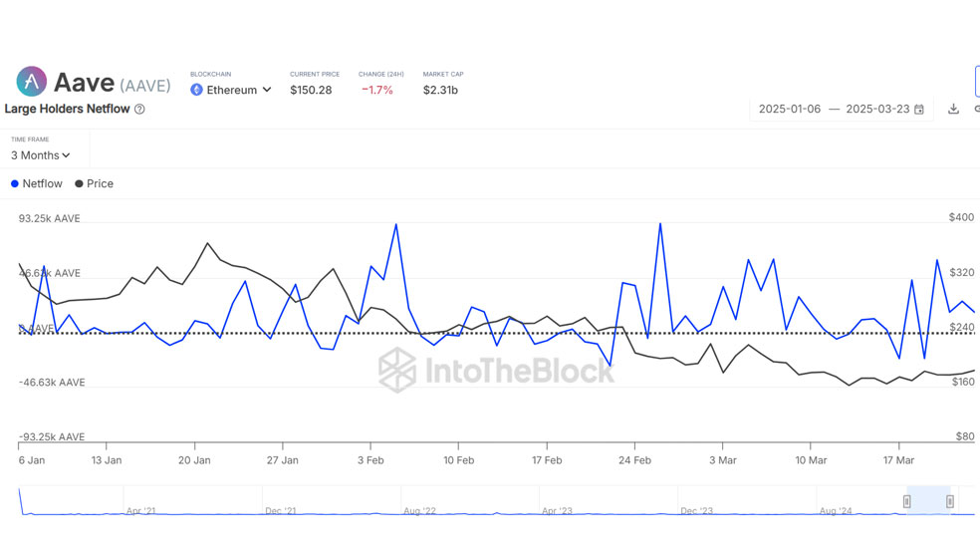The height and width of the screenshot is (552, 980).
Task: Click the $240 price axis label
Action: click(x=961, y=328)
